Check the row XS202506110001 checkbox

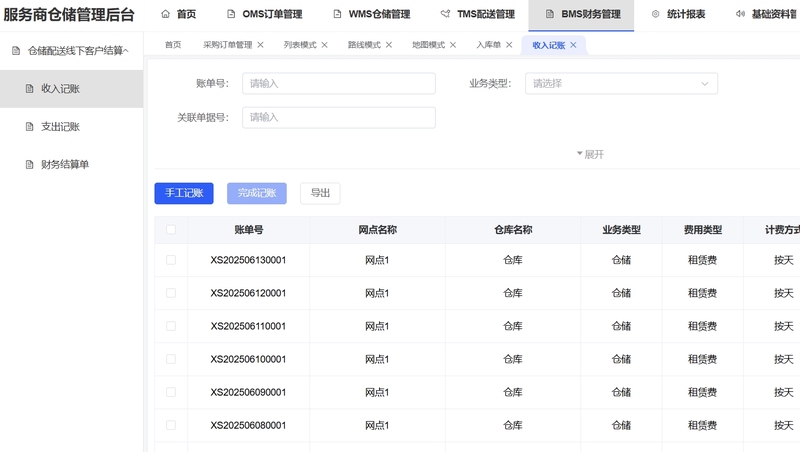(x=171, y=326)
